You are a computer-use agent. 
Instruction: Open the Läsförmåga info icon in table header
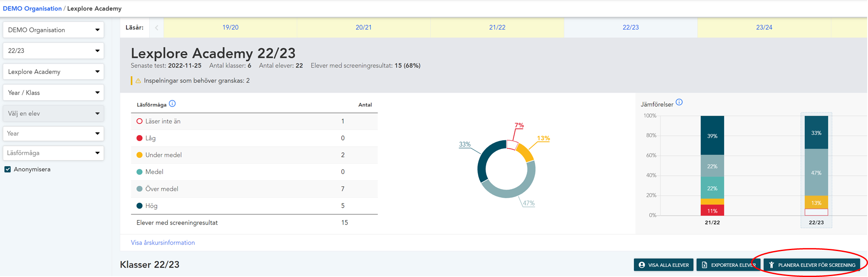(x=172, y=103)
